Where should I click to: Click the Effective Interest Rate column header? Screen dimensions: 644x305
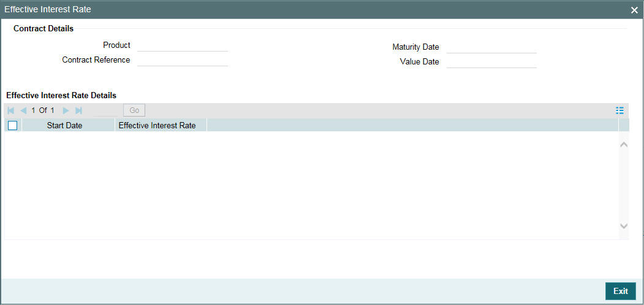pyautogui.click(x=161, y=126)
